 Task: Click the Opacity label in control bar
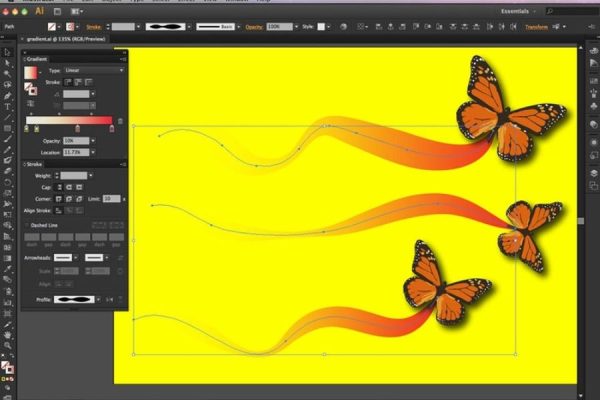[279, 27]
